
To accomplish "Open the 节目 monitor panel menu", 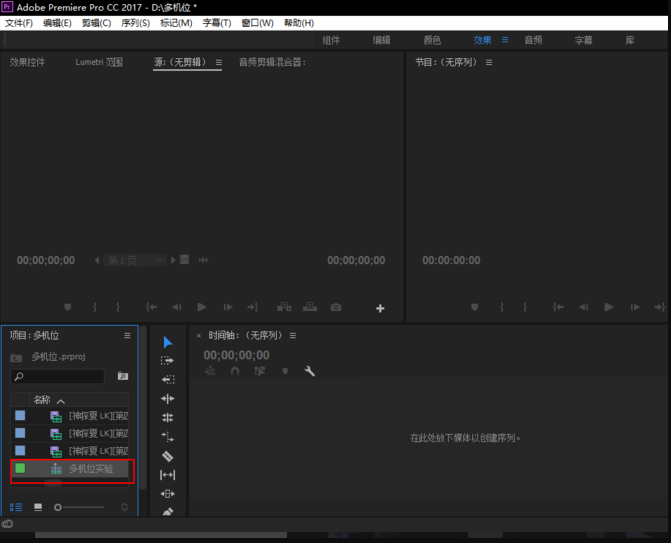I will click(x=489, y=62).
